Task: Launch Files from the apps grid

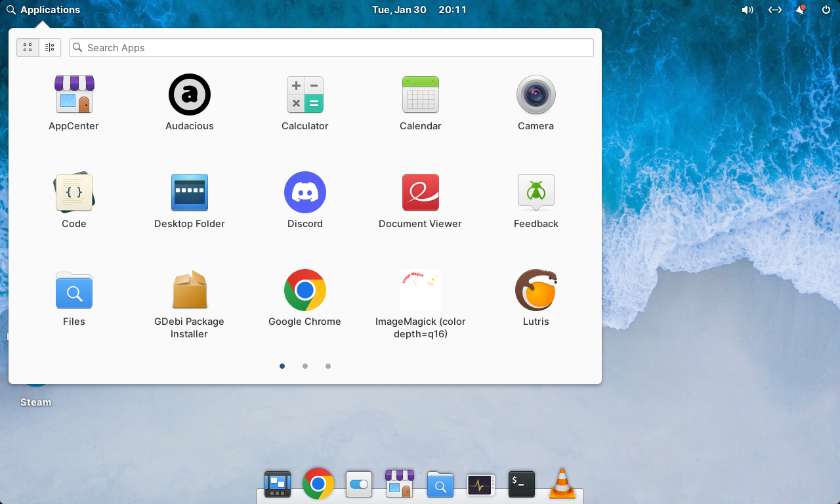Action: click(74, 299)
